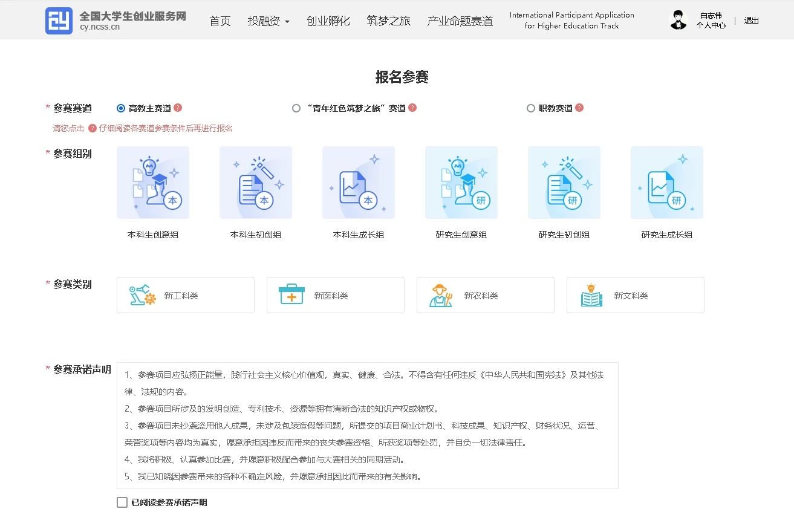Select the 新文科类 category card
This screenshot has width=794, height=532.
coord(636,295)
